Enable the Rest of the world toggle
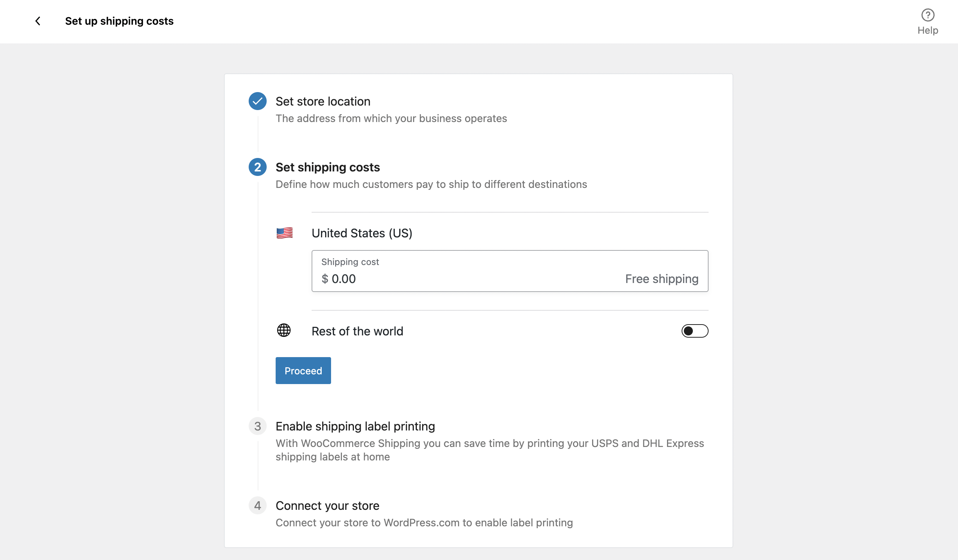The height and width of the screenshot is (560, 958). tap(695, 331)
